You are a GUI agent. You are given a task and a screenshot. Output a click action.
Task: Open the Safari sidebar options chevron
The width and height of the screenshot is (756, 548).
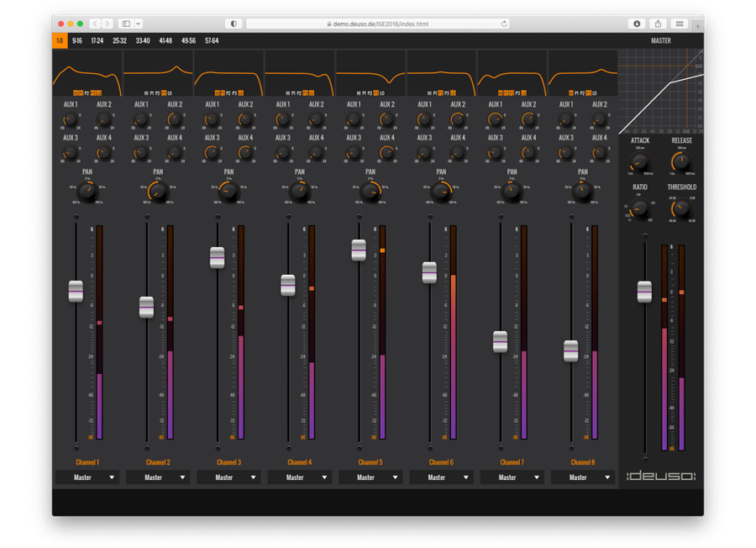click(139, 24)
